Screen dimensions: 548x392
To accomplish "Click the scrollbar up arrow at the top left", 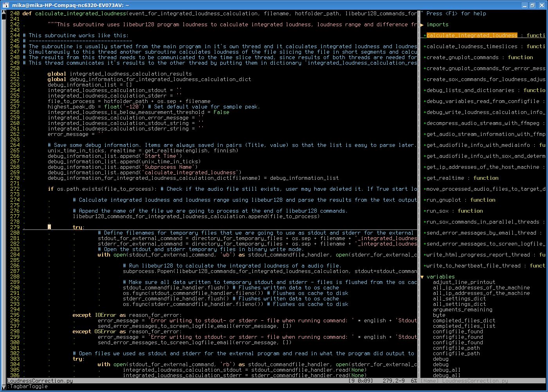I will tap(4, 13).
